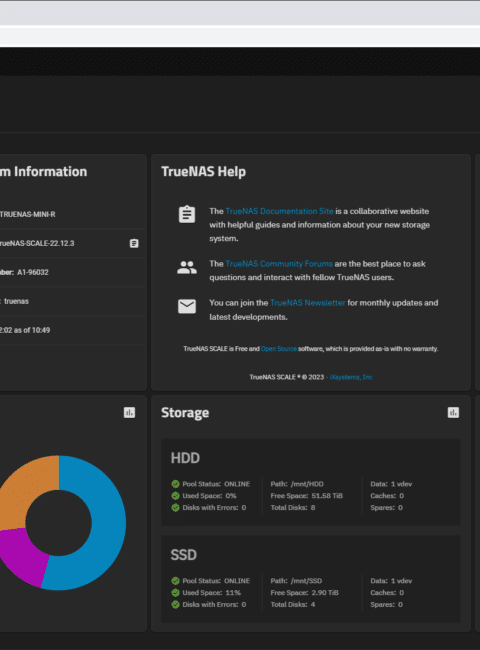
Task: Click the SSD pool heading
Action: pyautogui.click(x=184, y=555)
